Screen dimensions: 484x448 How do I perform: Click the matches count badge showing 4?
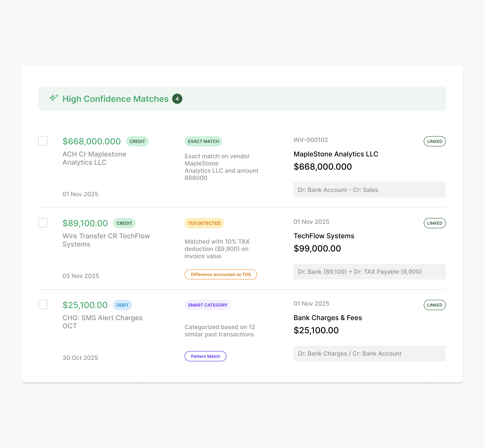pos(177,99)
